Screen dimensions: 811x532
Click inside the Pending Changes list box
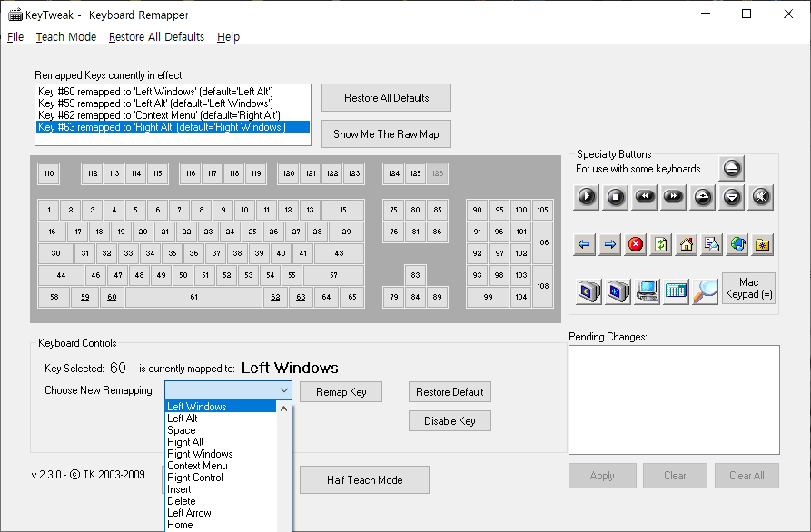pyautogui.click(x=674, y=400)
